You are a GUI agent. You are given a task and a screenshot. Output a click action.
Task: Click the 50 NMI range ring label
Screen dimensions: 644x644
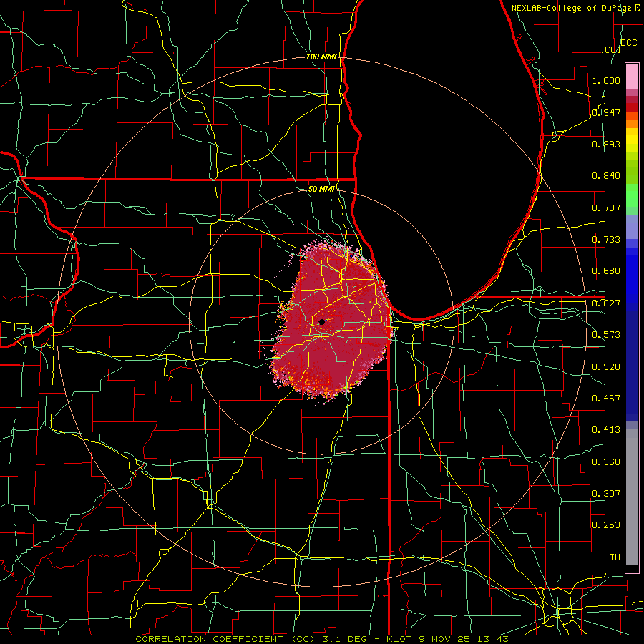(321, 189)
